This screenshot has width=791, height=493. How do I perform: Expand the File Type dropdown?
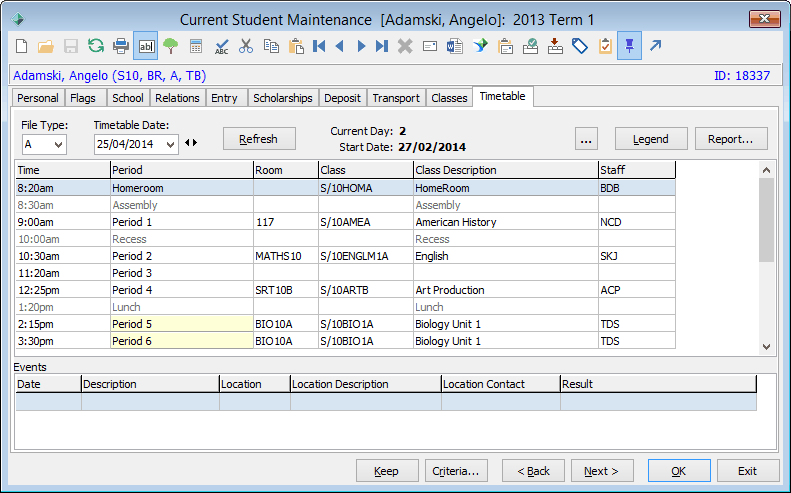[x=59, y=145]
